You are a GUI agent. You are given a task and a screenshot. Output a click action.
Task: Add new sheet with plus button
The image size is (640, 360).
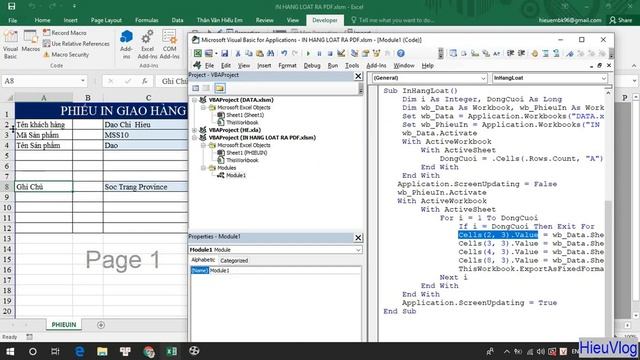click(101, 325)
